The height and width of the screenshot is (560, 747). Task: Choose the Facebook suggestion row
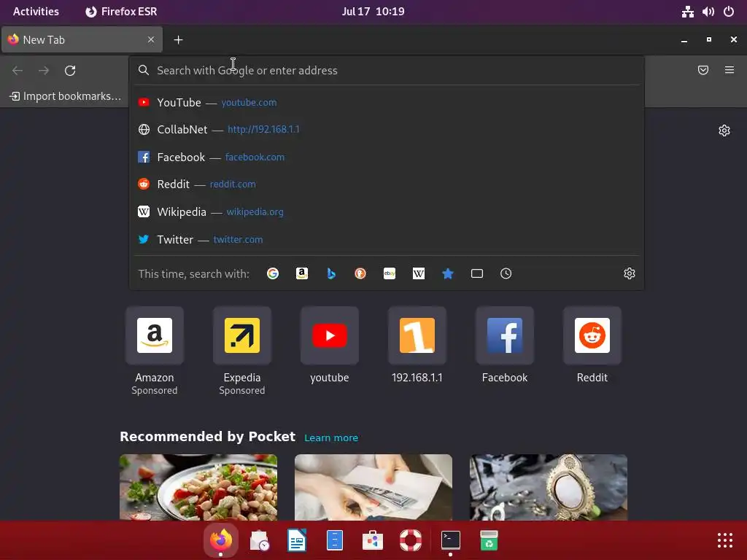(387, 157)
